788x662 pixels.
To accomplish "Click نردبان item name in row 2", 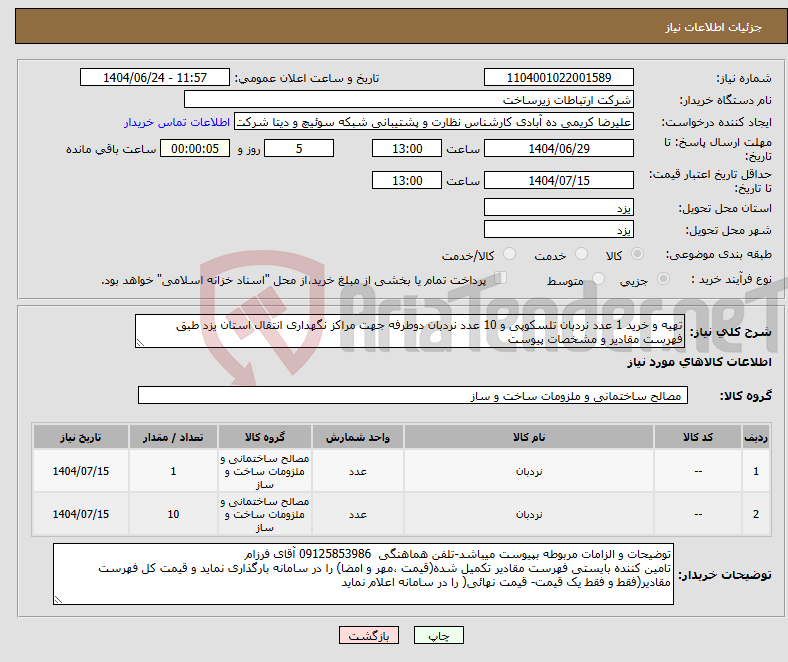I will click(x=529, y=514).
